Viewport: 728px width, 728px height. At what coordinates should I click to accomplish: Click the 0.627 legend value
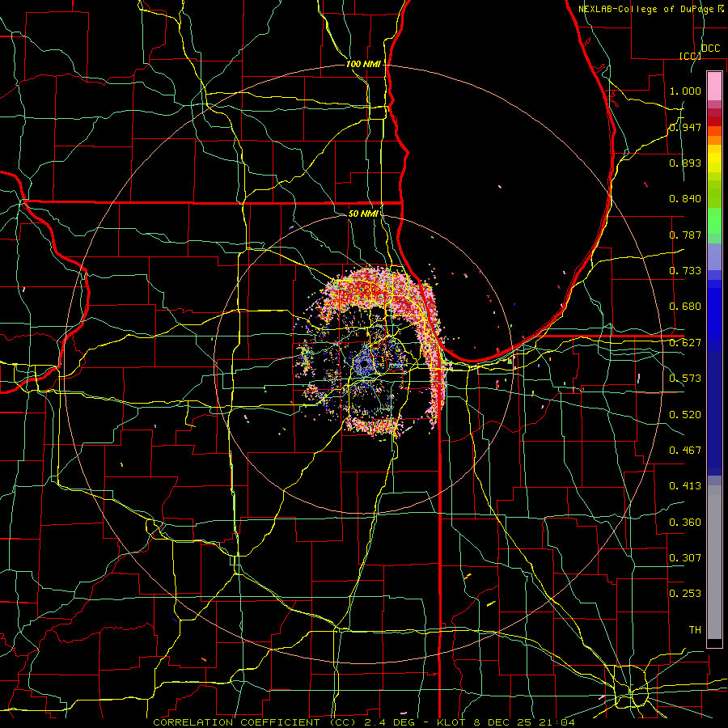(x=685, y=343)
